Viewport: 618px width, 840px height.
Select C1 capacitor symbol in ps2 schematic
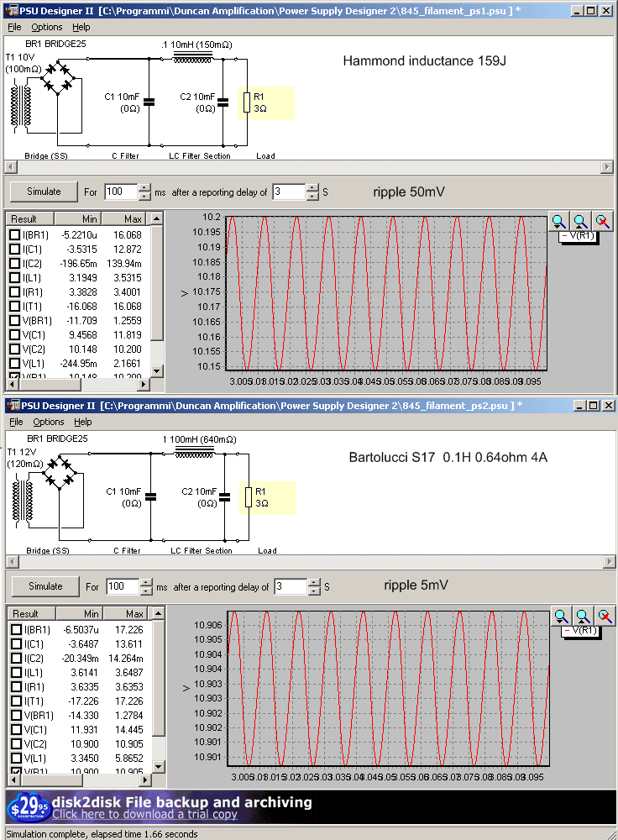click(x=151, y=496)
